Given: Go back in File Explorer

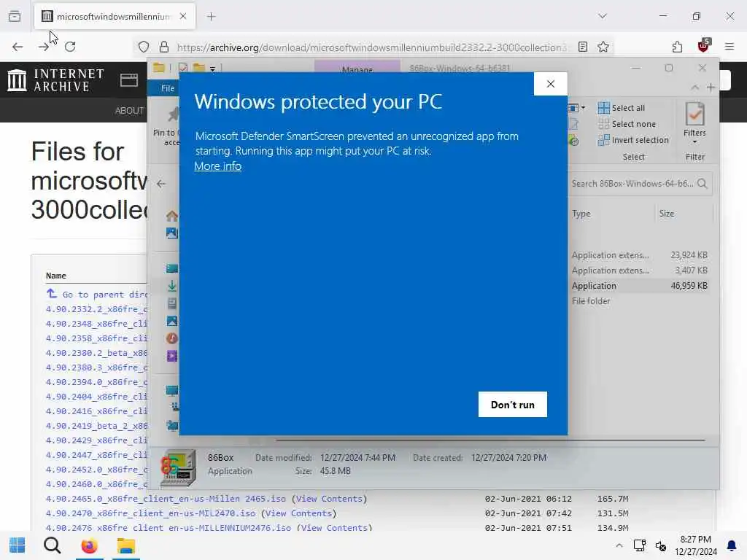Looking at the screenshot, I should [161, 183].
